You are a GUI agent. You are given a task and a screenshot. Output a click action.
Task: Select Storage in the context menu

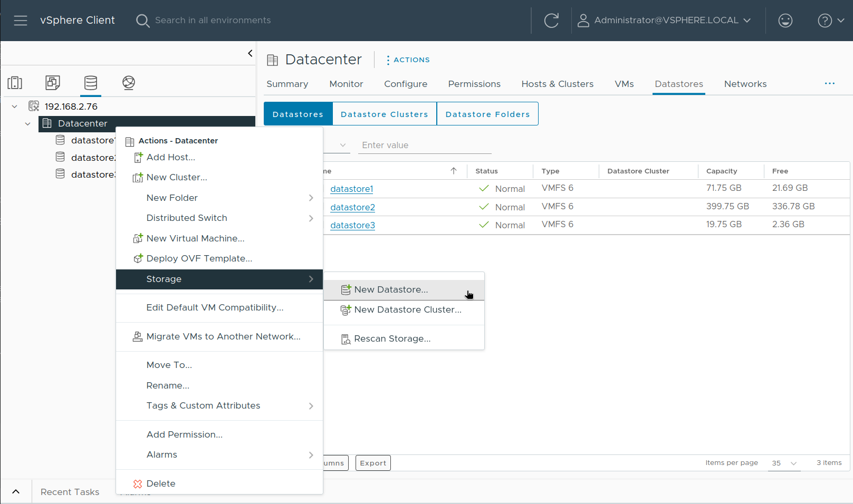[219, 279]
